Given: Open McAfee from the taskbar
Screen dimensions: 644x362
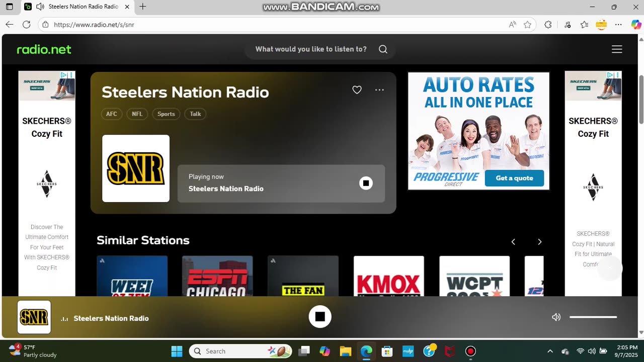Looking at the screenshot, I should click(450, 351).
